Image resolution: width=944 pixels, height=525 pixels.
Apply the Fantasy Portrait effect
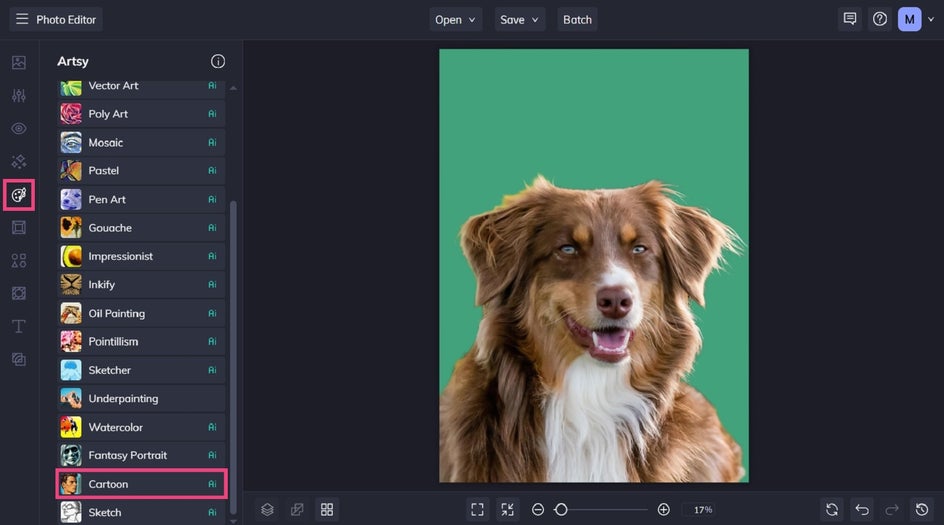141,456
